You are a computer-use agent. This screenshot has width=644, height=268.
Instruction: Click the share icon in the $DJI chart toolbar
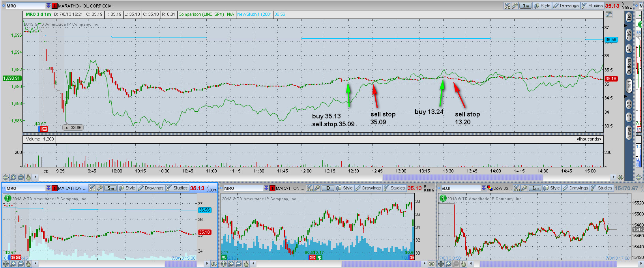[517, 188]
